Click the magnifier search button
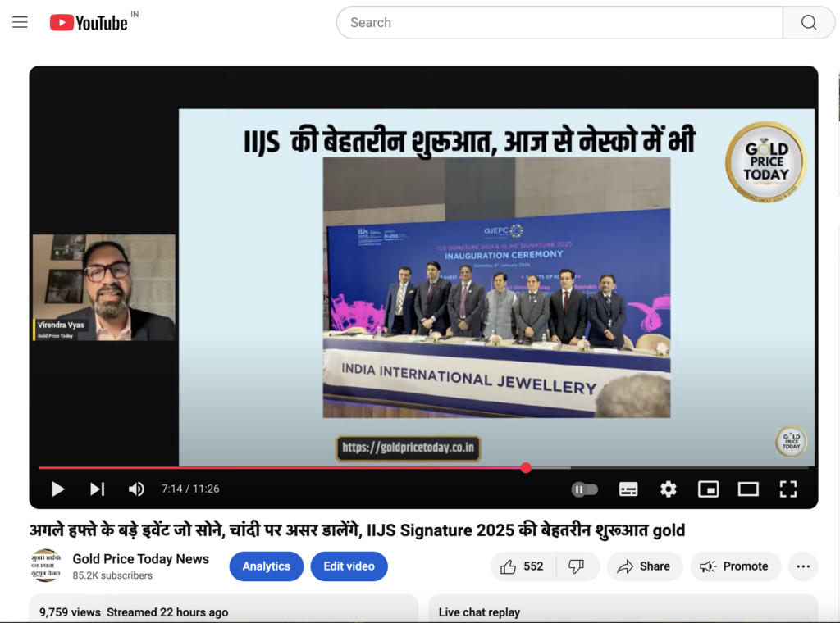The height and width of the screenshot is (623, 840). tap(808, 22)
